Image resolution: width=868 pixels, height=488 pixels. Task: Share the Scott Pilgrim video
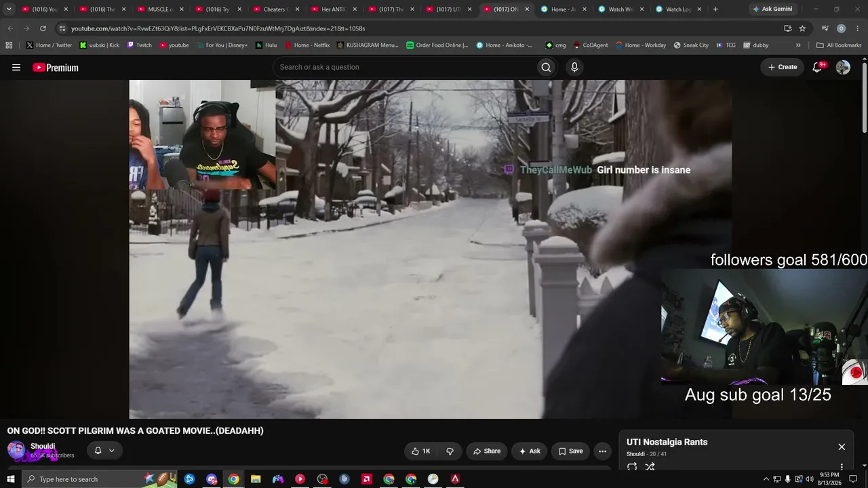(487, 451)
